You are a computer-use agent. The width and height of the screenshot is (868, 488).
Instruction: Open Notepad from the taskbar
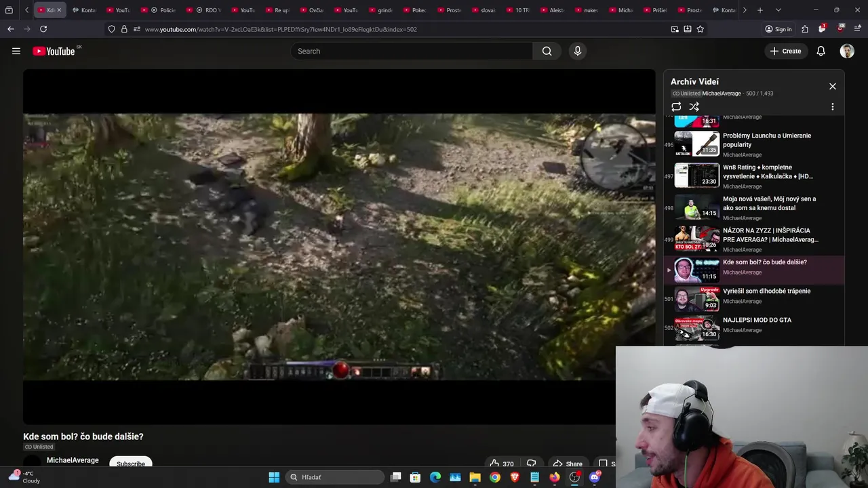534,477
